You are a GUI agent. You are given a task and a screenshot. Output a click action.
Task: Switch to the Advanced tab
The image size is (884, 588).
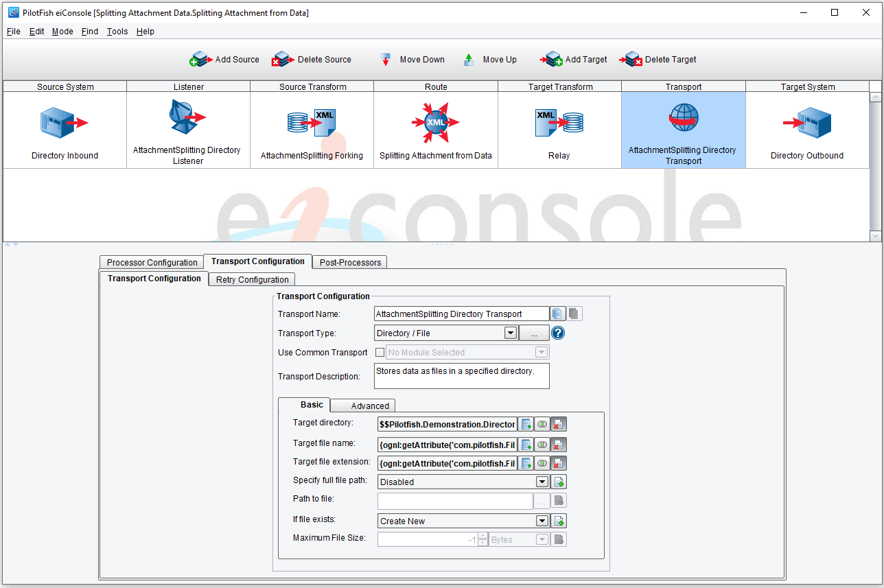click(363, 405)
